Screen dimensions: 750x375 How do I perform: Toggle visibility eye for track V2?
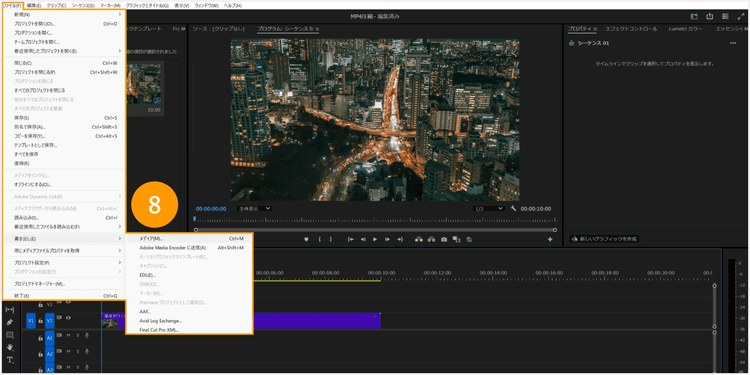click(68, 302)
